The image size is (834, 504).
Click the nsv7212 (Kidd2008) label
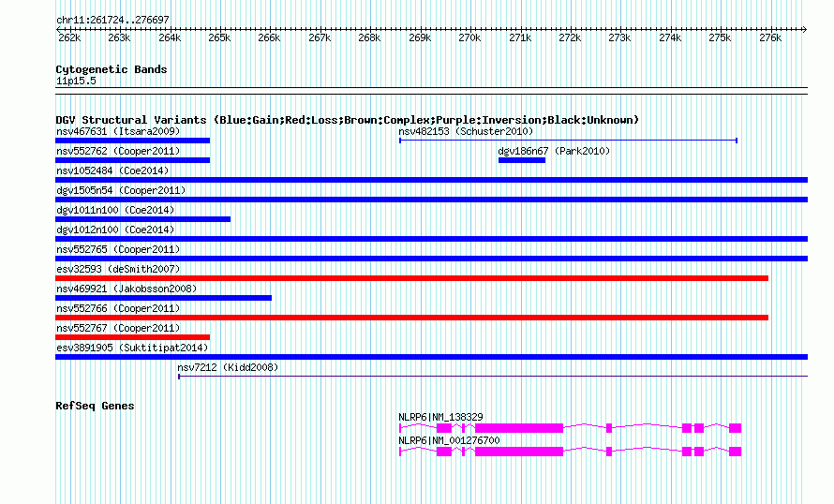(x=228, y=367)
